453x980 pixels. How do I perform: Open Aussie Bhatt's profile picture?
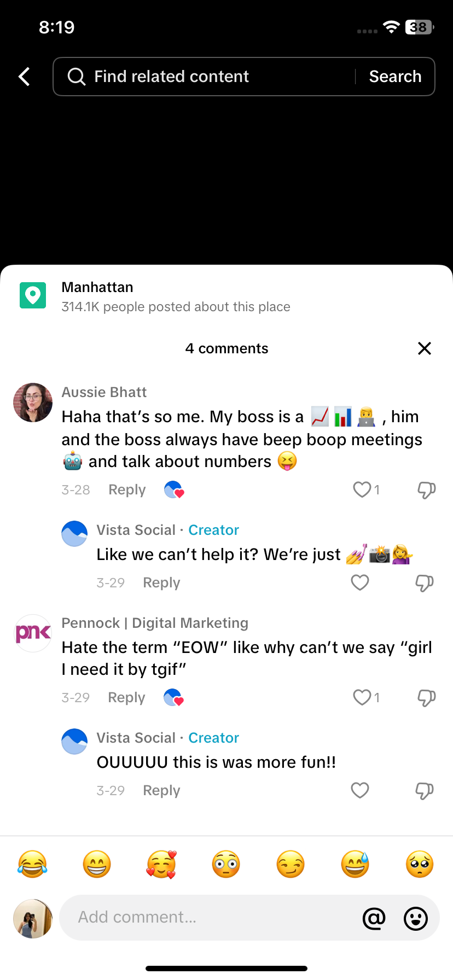tap(32, 402)
